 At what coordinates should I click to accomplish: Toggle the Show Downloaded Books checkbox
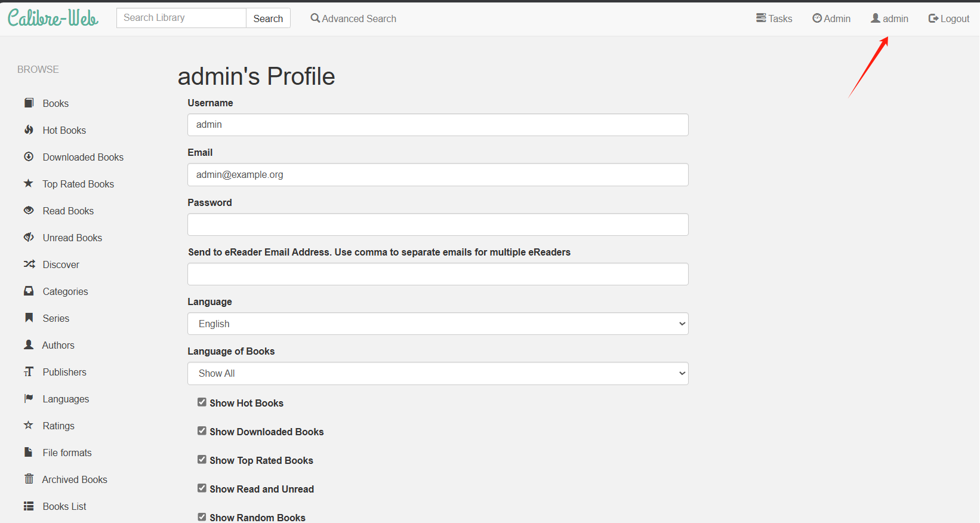click(x=202, y=431)
